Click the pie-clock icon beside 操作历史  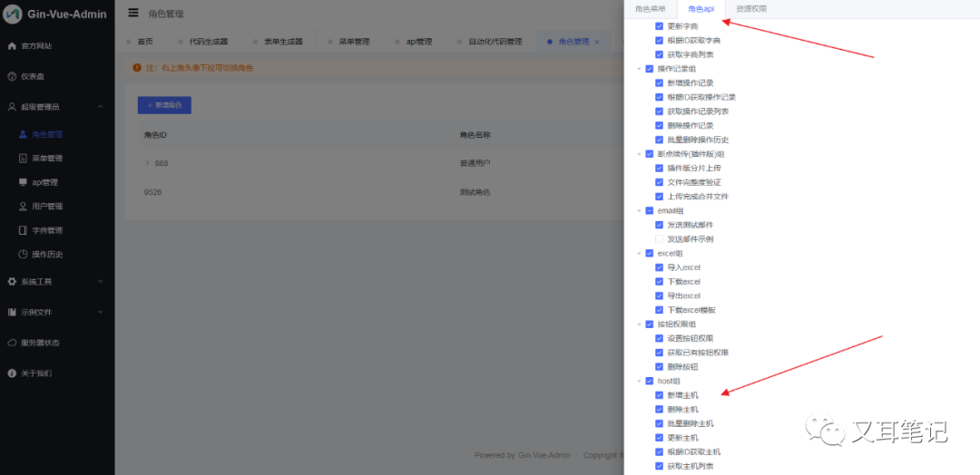pos(23,254)
